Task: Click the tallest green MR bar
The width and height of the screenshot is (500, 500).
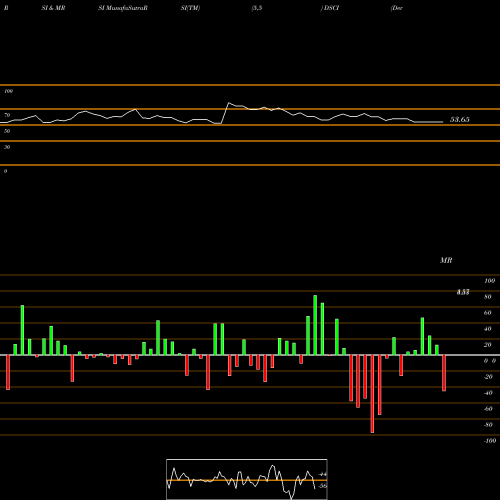Action: tap(315, 325)
